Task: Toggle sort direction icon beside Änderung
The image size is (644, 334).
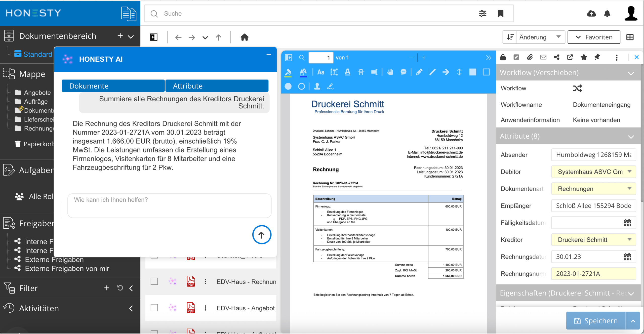Action: click(x=510, y=37)
